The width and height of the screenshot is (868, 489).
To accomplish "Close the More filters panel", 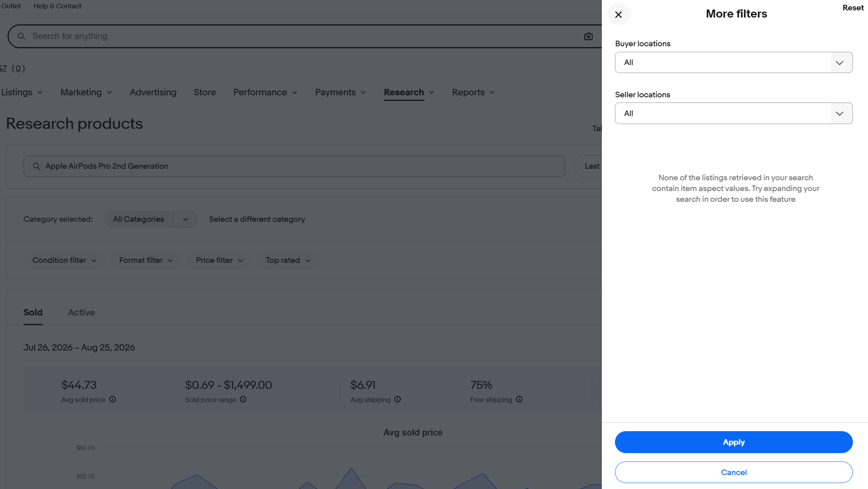I will 619,15.
